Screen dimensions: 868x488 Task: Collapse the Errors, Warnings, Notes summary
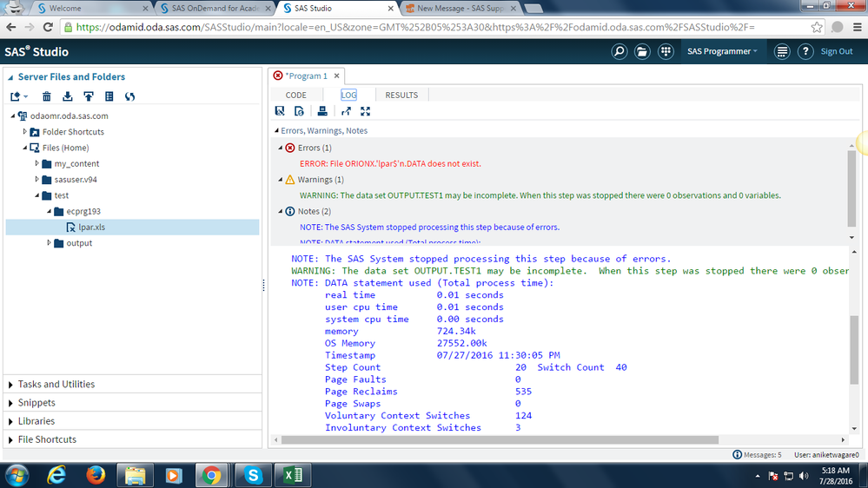276,131
